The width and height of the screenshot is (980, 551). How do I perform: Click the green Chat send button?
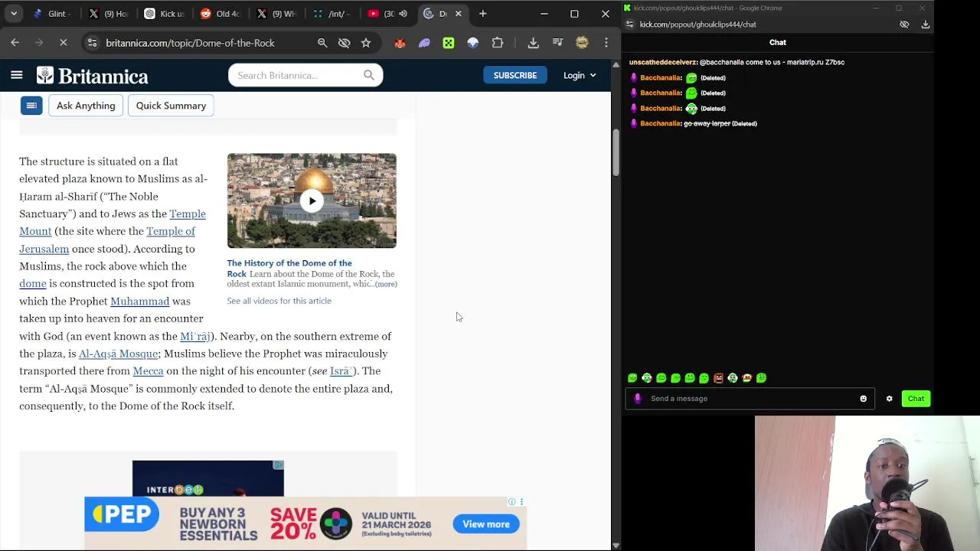pos(916,399)
